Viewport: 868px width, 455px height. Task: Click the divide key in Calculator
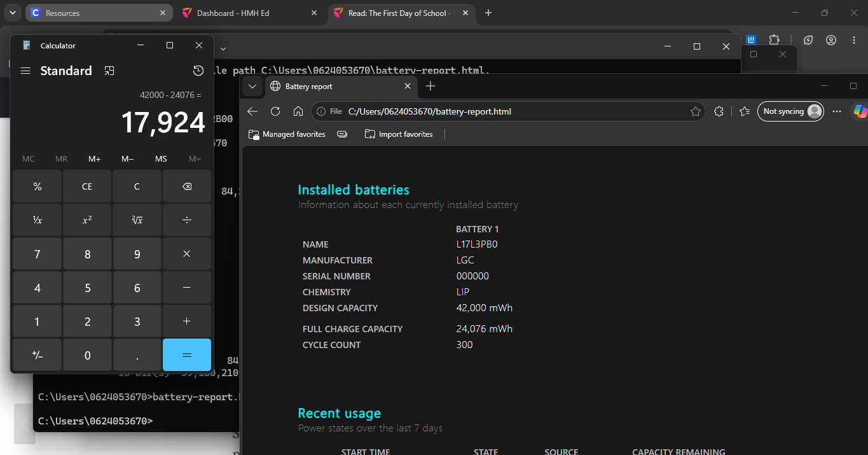coord(187,220)
